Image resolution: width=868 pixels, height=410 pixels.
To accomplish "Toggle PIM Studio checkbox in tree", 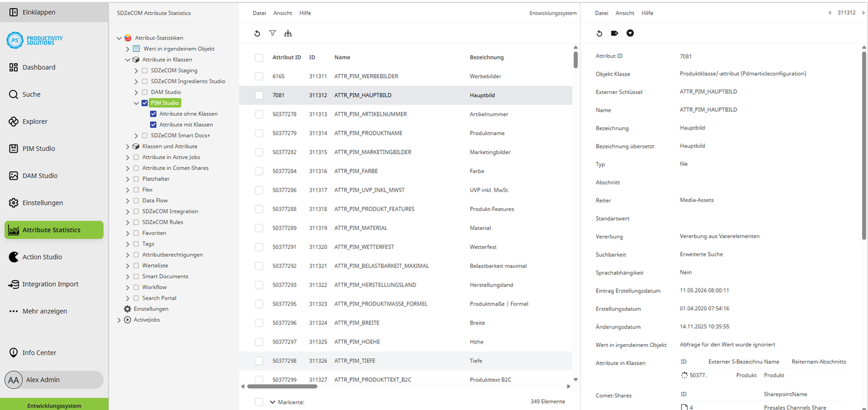I will (145, 103).
